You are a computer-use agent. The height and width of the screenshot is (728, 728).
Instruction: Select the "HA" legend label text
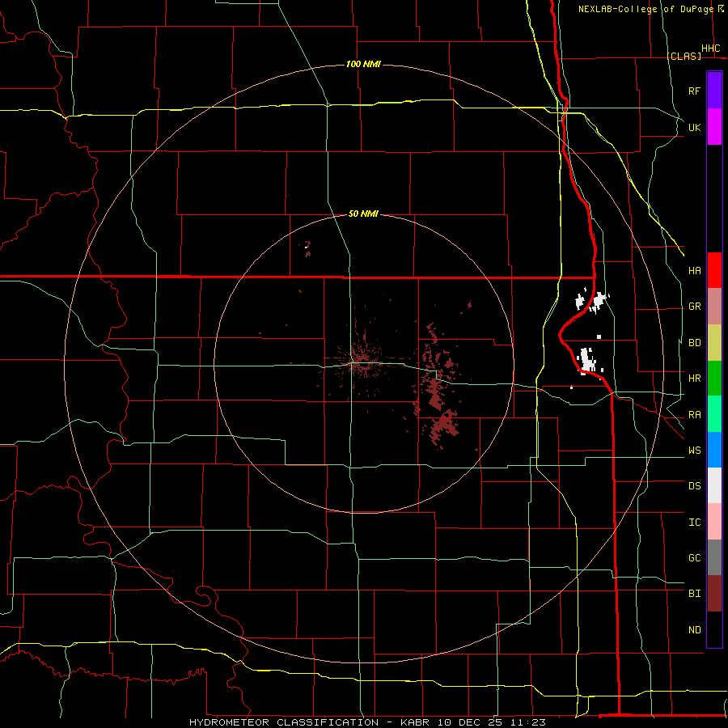pyautogui.click(x=694, y=270)
